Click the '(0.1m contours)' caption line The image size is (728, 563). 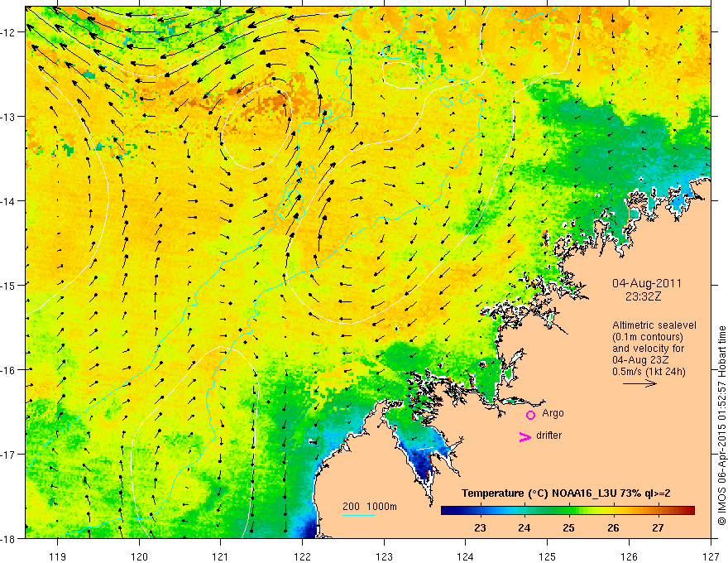[647, 337]
